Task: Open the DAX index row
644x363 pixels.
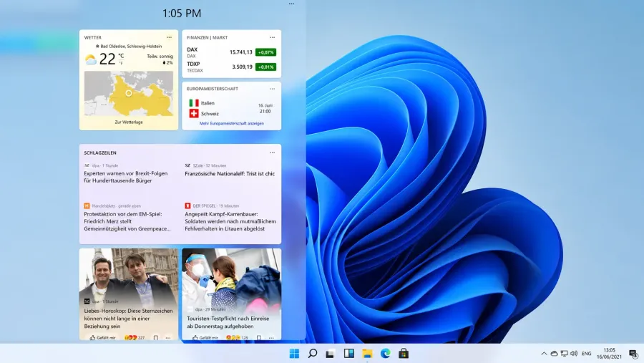Action: tap(231, 52)
